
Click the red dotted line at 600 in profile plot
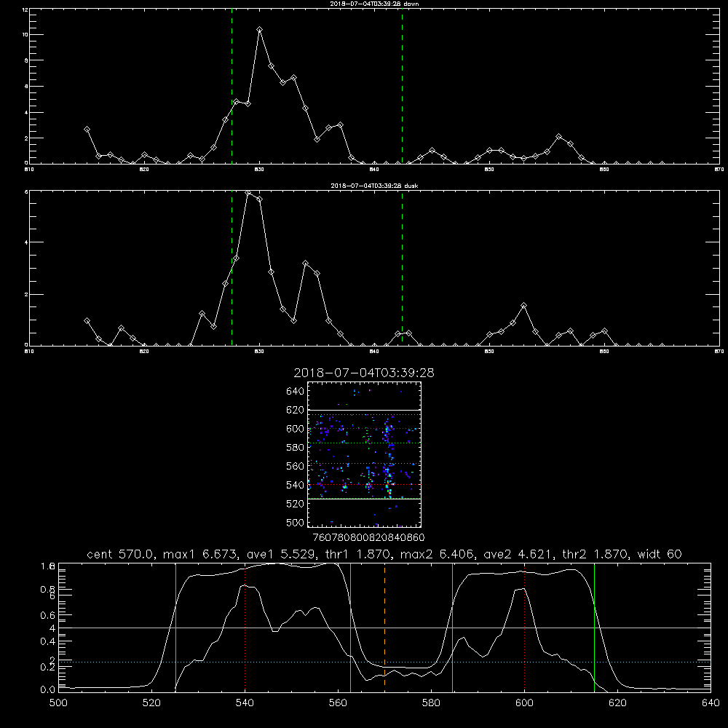[x=525, y=627]
